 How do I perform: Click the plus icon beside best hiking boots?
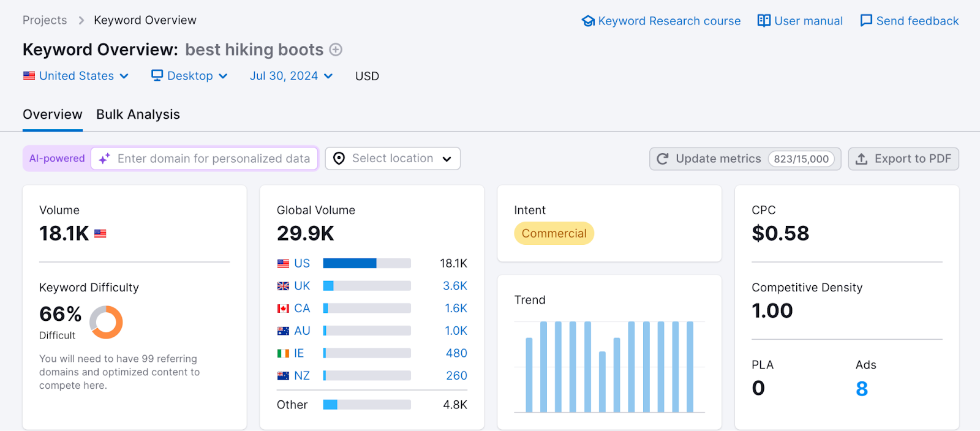pos(336,50)
